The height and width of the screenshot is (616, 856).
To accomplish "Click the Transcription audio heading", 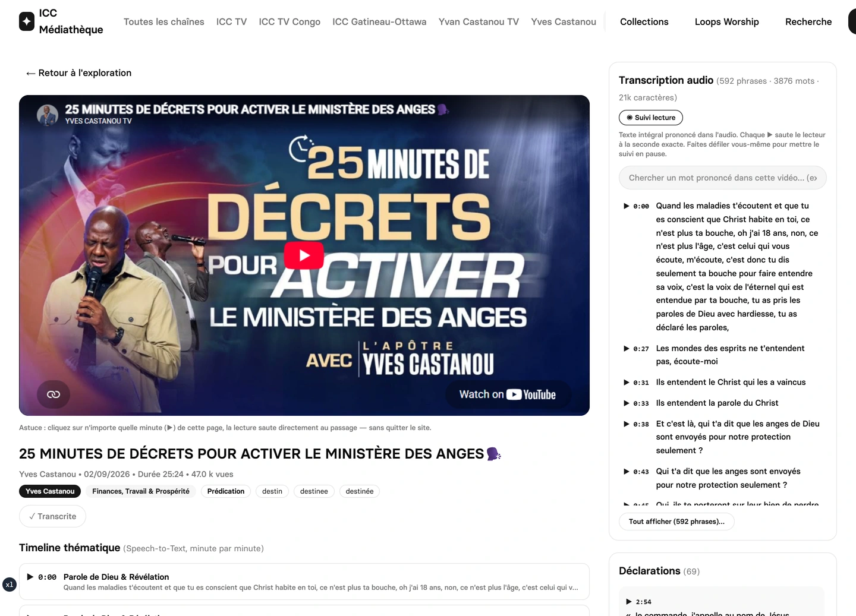I will tap(666, 80).
